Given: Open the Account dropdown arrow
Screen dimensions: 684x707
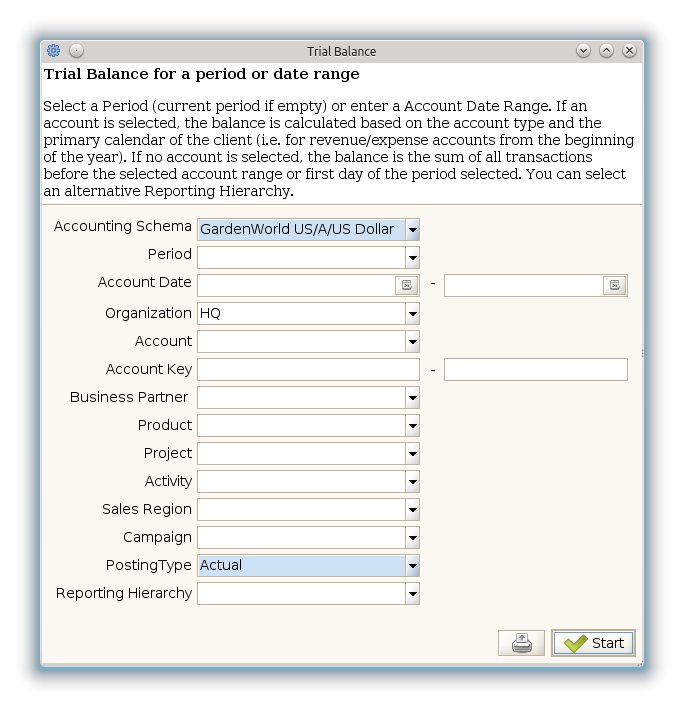Looking at the screenshot, I should click(412, 341).
